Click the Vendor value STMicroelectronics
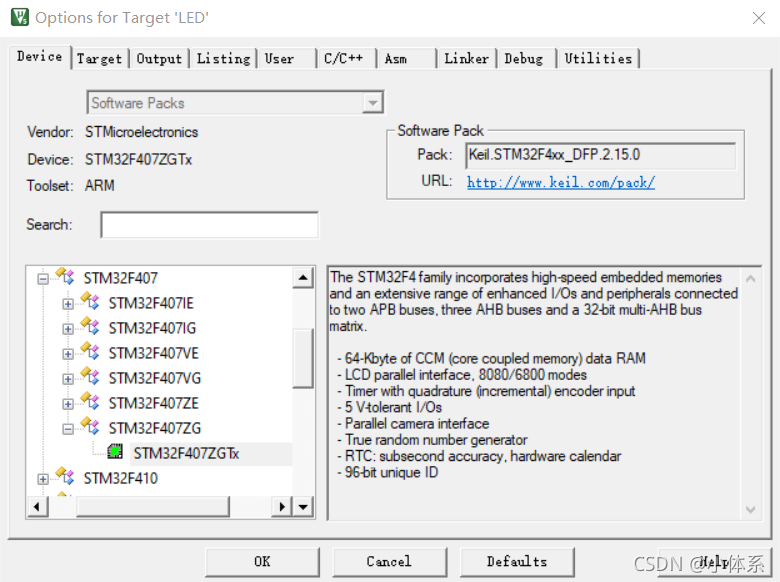The width and height of the screenshot is (780, 582). coord(141,132)
